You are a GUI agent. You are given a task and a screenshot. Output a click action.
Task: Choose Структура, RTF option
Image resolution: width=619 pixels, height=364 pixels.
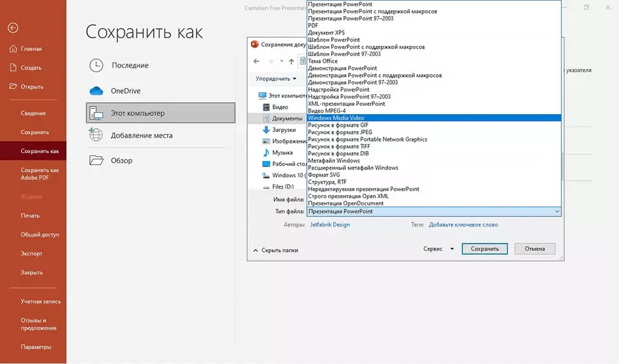(x=434, y=182)
